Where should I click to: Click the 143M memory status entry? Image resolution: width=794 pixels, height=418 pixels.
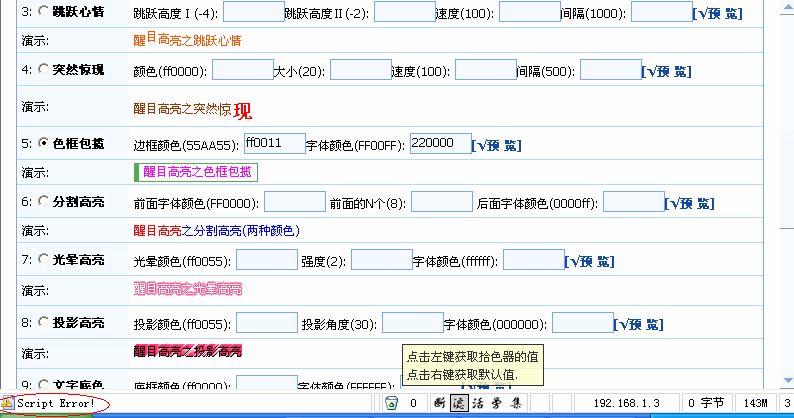point(756,403)
